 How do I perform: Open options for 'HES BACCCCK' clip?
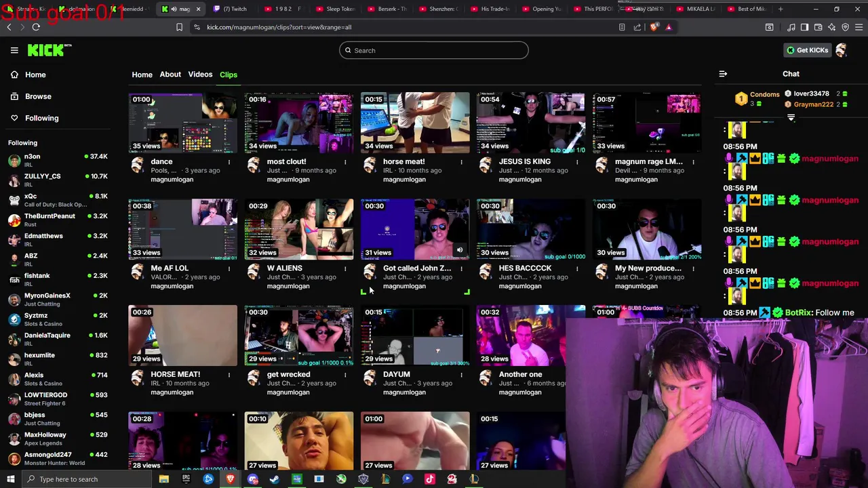click(x=577, y=268)
